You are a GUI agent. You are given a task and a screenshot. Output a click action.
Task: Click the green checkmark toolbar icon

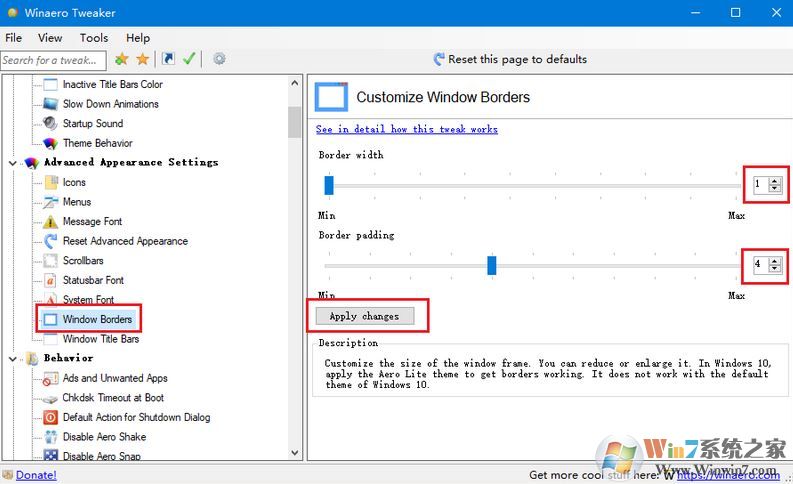(x=189, y=59)
